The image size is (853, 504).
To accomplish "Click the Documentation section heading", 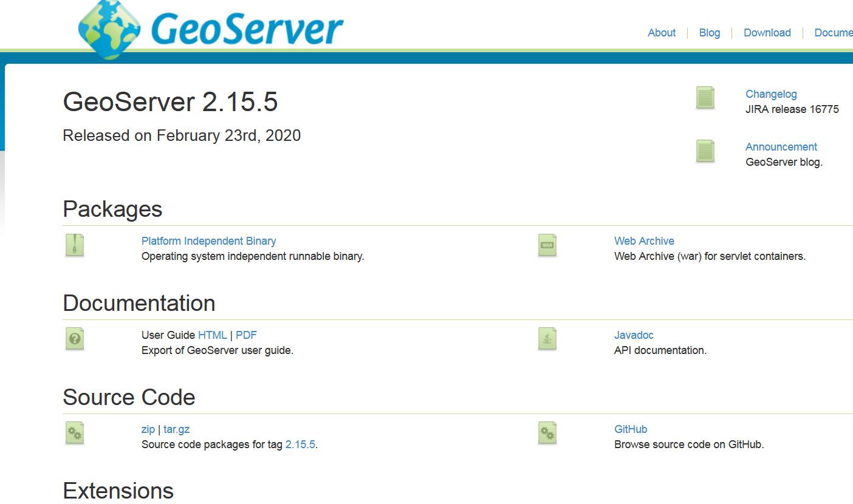I will [x=139, y=303].
